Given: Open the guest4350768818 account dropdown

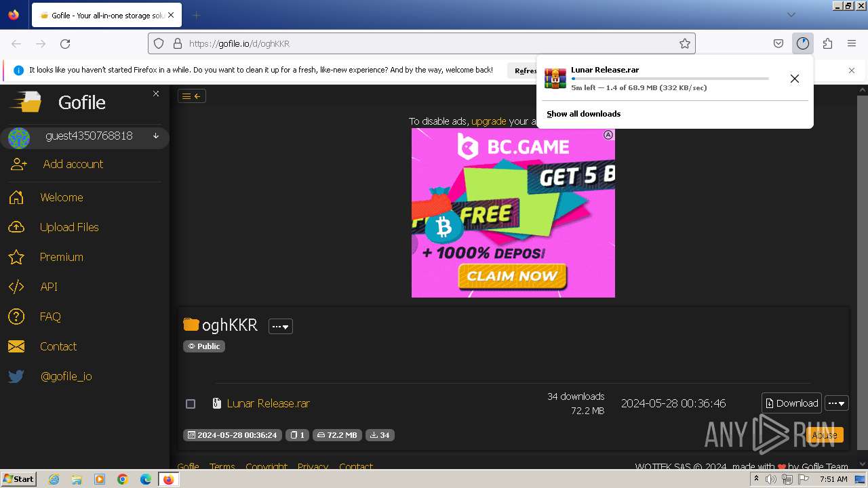Looking at the screenshot, I should (x=156, y=136).
